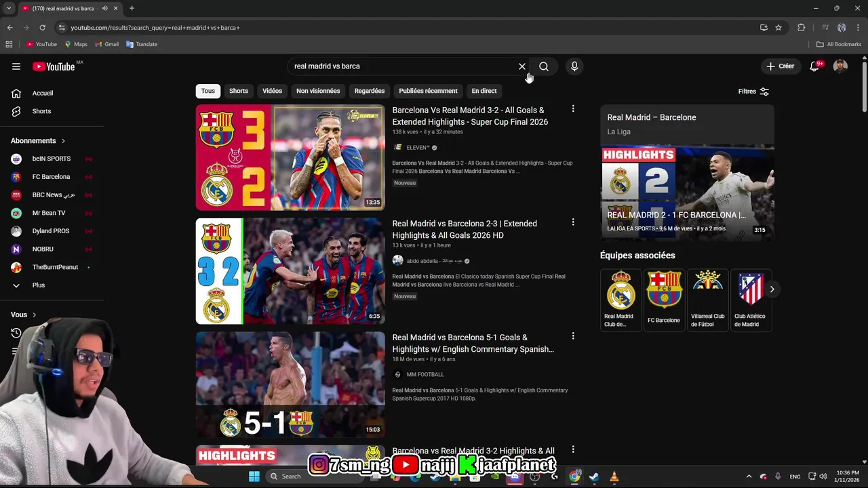Open Steam from the taskbar
Viewport: 868px width, 488px height.
[595, 476]
